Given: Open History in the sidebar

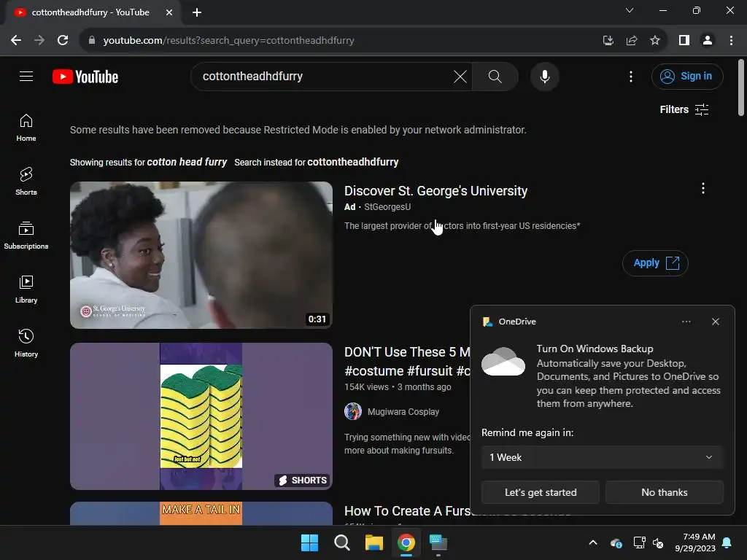Looking at the screenshot, I should pyautogui.click(x=26, y=343).
